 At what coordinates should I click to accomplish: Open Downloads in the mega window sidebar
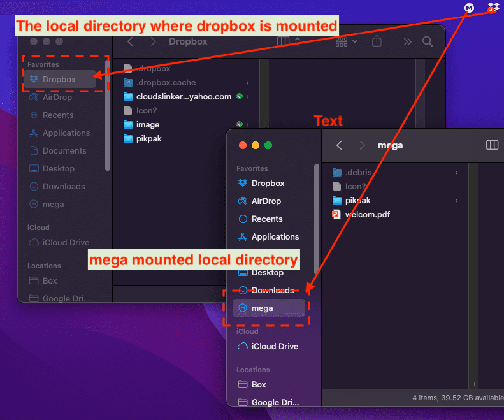point(269,290)
